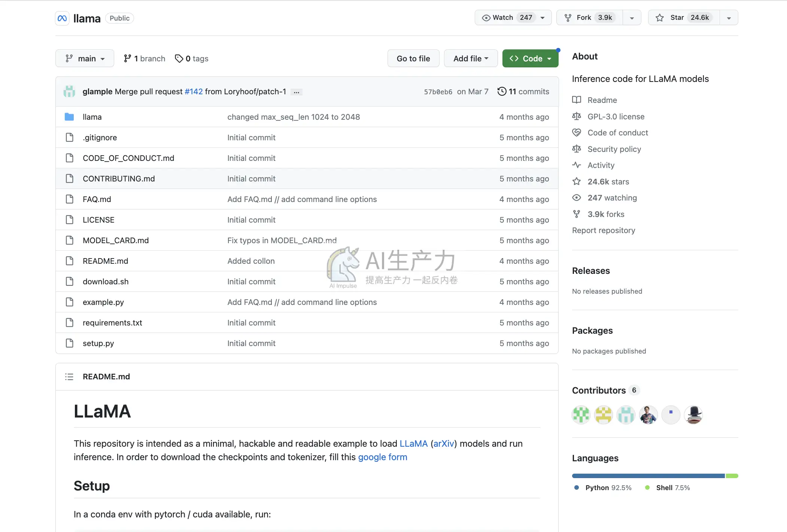The height and width of the screenshot is (532, 787).
Task: Click the star icon beside 24.6k stars
Action: coord(577,181)
